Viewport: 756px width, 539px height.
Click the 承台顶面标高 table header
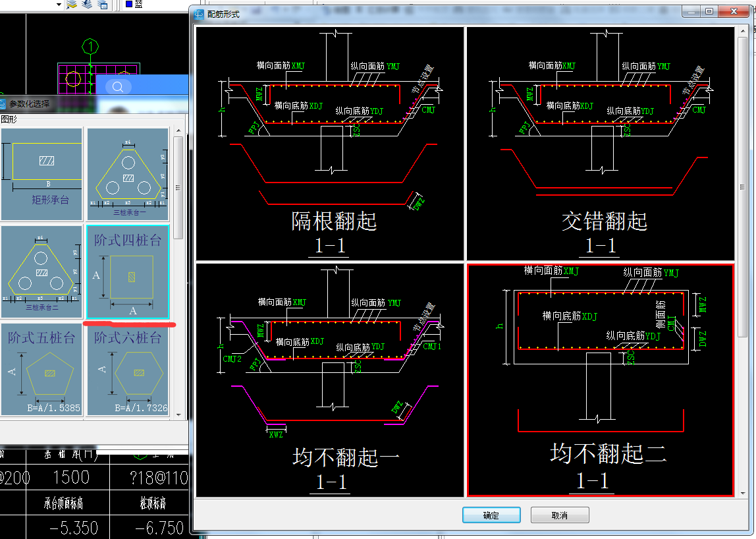64,503
